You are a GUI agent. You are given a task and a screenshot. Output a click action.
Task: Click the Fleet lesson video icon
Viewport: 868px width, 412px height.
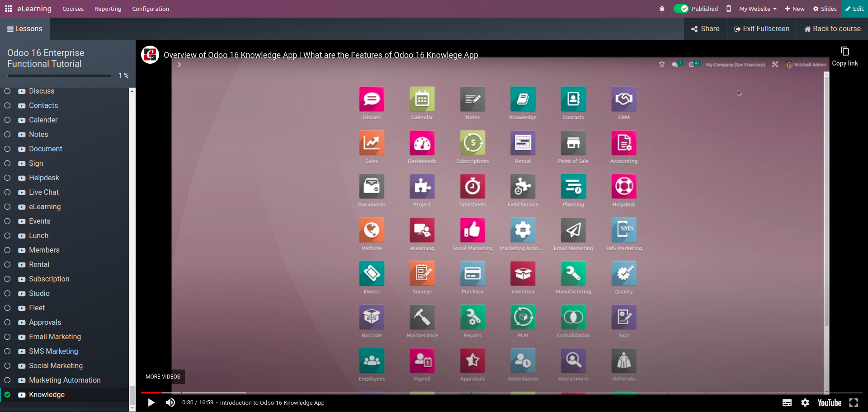click(x=22, y=308)
